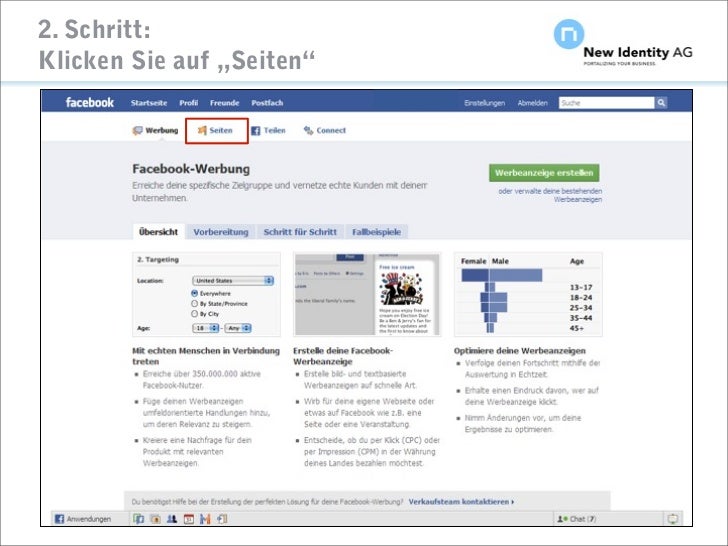The image size is (728, 546).
Task: Click the Connect navigation label
Action: point(331,130)
